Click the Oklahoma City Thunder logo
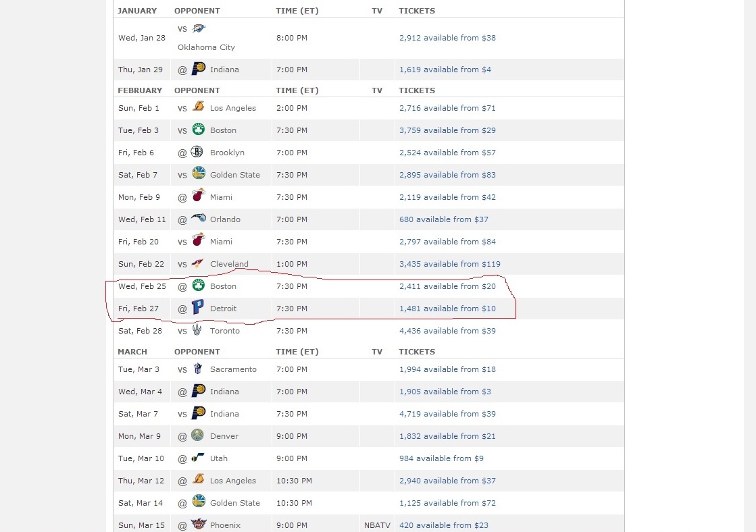The image size is (756, 532). (199, 29)
